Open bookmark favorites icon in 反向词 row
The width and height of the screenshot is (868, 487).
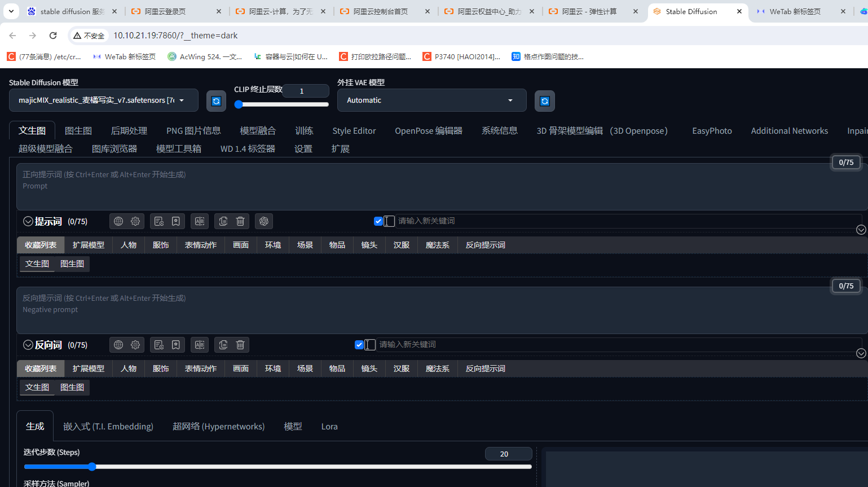click(x=176, y=345)
